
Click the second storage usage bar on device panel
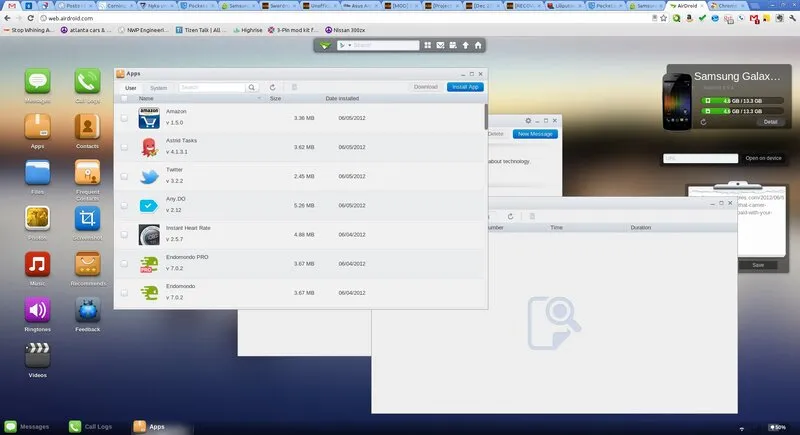coord(742,111)
